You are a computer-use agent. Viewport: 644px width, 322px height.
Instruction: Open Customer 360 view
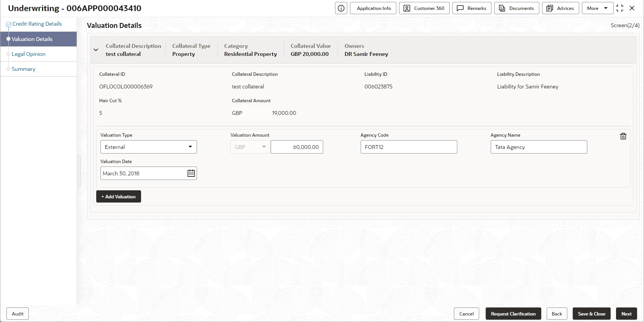coord(424,8)
